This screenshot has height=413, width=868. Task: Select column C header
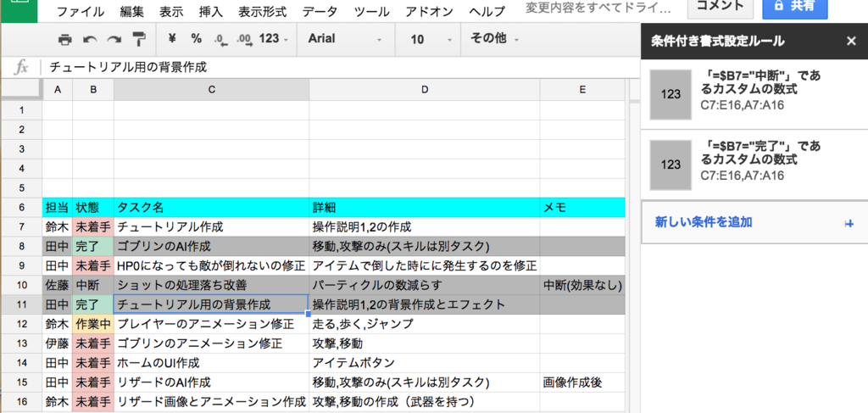click(x=211, y=90)
